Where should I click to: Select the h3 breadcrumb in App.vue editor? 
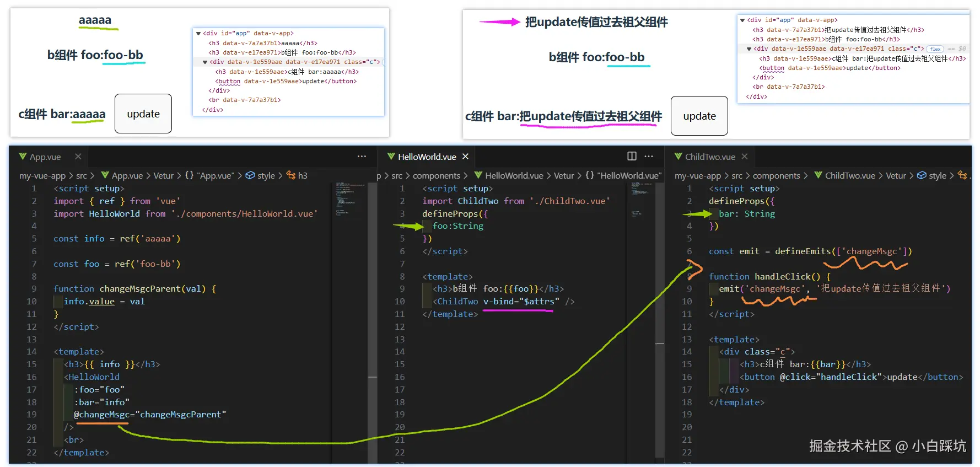tap(297, 175)
